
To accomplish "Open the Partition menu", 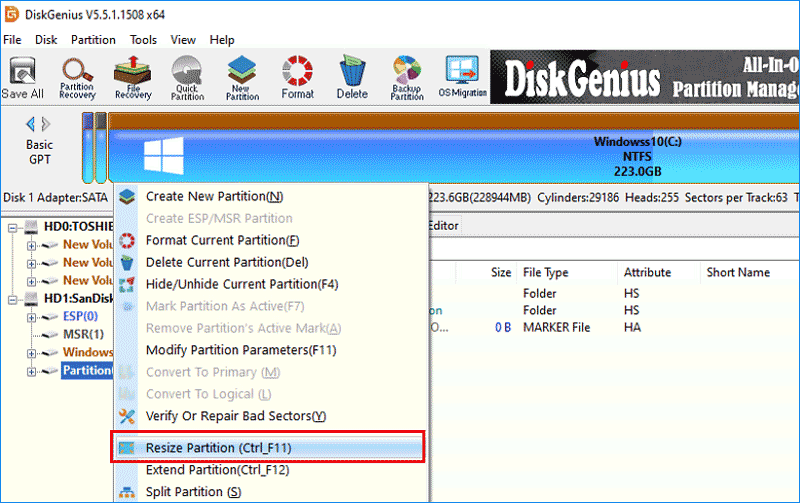I will (x=93, y=40).
